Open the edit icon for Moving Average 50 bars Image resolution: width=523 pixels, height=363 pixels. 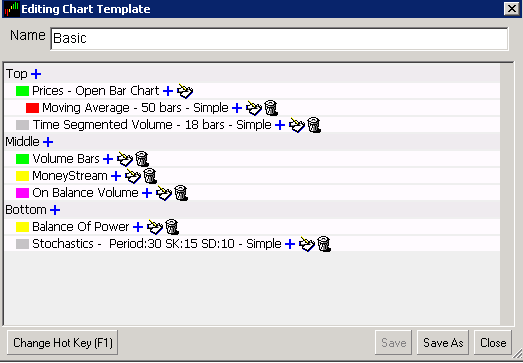pyautogui.click(x=254, y=108)
